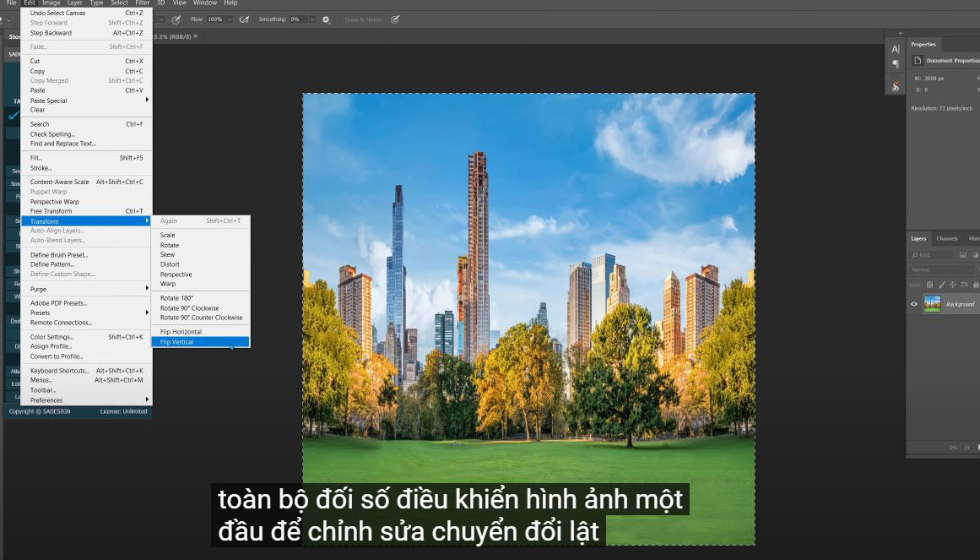Click the lock position move icon

point(953,285)
